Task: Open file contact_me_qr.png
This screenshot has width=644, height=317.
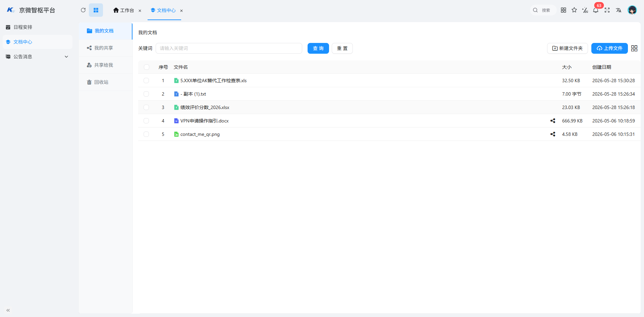Action: coord(200,134)
